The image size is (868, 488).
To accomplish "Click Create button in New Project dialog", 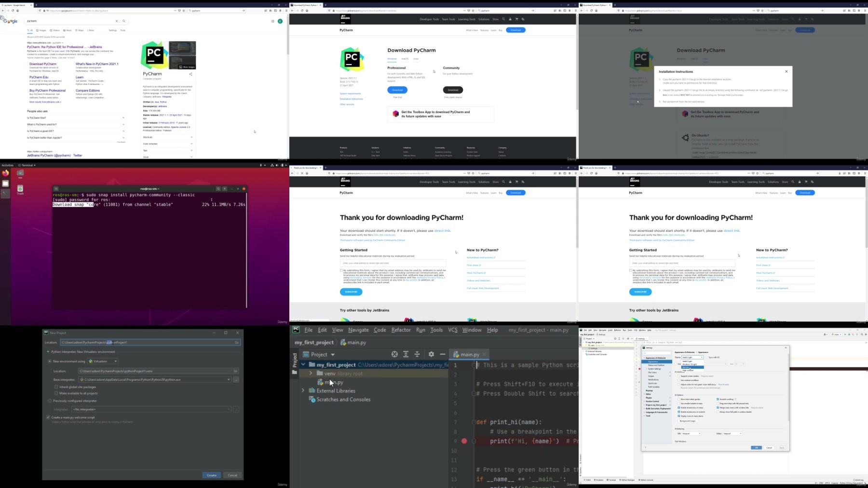I will (x=211, y=475).
